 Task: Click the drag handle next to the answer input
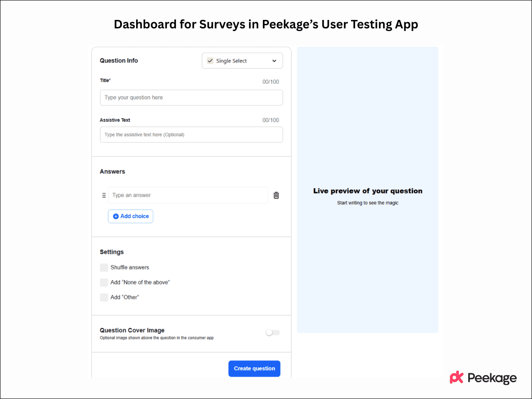pos(104,195)
